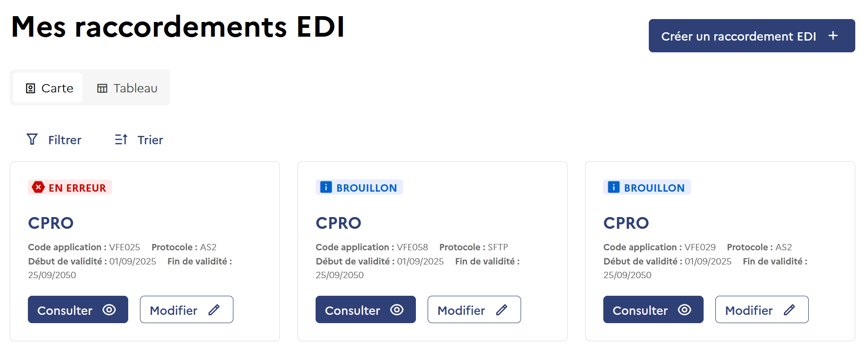This screenshot has height=351, width=868.
Task: Click the Trier sort icon
Action: (x=120, y=139)
